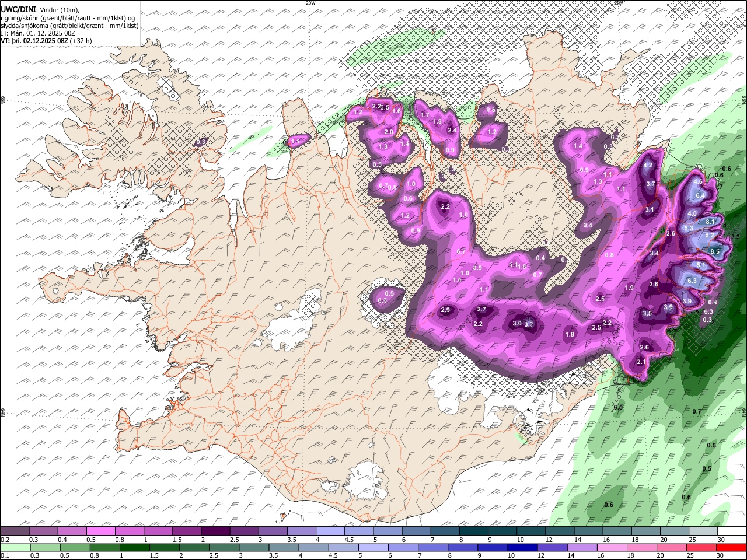Click the 4.6 value in the northeast fjords
The width and height of the screenshot is (747, 560).
[x=698, y=181]
